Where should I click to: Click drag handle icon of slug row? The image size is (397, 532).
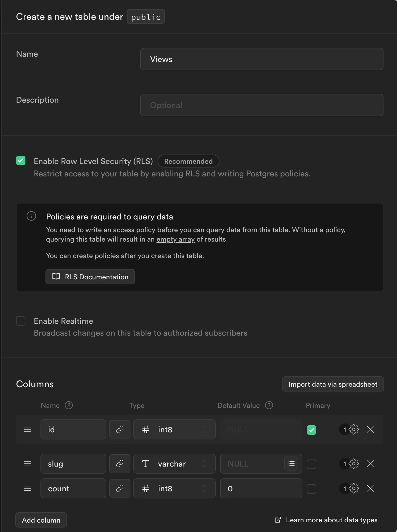click(x=27, y=463)
